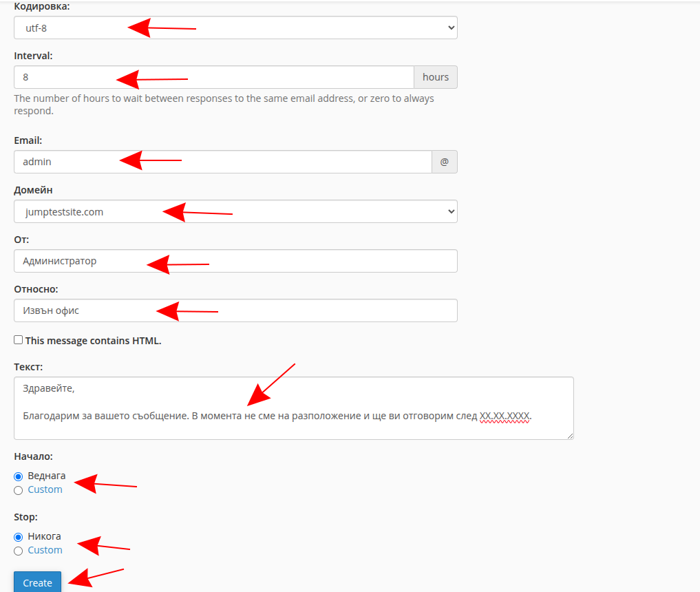Screen dimensions: 700x592
Task: Open the Кодировка encoding dropdown
Action: pyautogui.click(x=235, y=28)
